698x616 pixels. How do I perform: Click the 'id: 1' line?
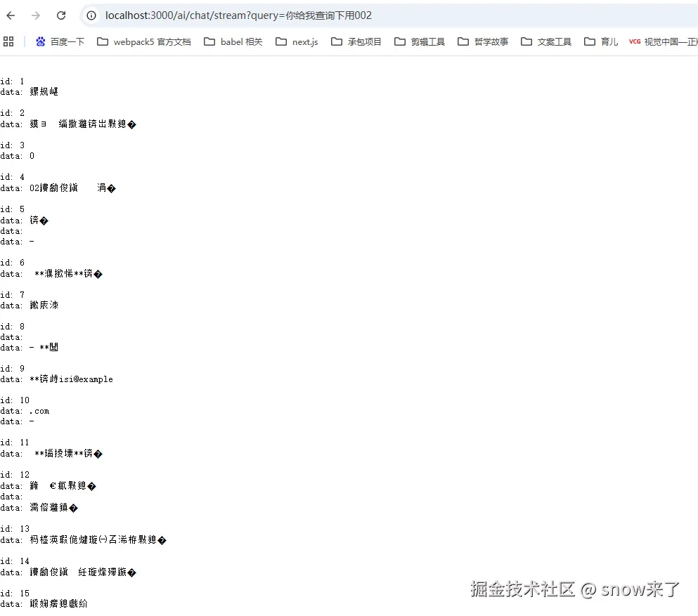[x=13, y=81]
